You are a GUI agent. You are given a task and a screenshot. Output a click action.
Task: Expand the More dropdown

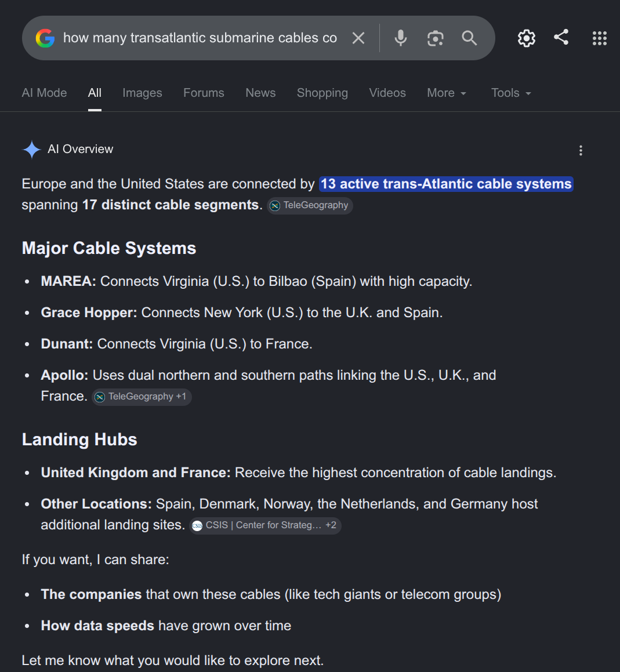[x=447, y=93]
